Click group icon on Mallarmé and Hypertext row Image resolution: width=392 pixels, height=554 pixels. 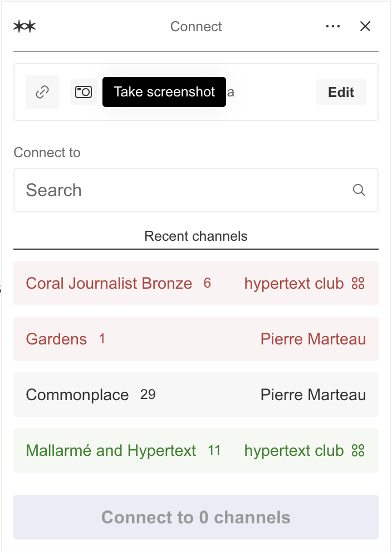358,450
